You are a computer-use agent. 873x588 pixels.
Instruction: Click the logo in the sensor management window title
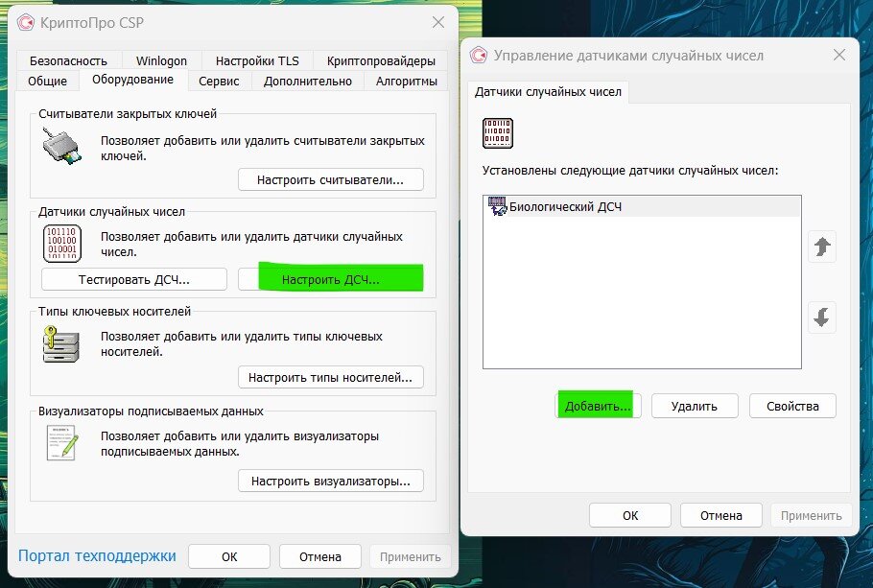click(479, 55)
